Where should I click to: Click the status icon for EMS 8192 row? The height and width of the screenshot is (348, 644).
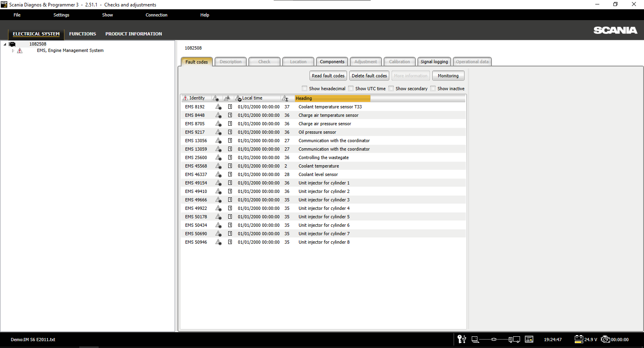coord(218,107)
